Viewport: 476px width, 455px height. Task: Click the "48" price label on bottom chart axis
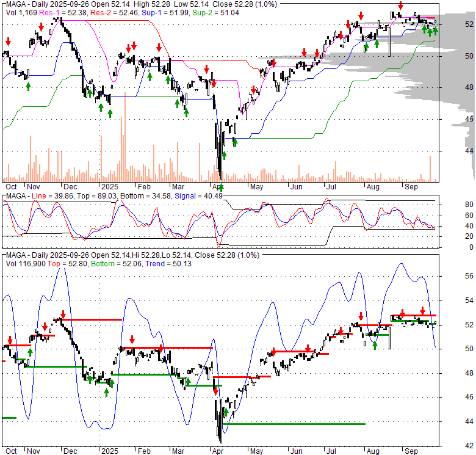[x=469, y=373]
